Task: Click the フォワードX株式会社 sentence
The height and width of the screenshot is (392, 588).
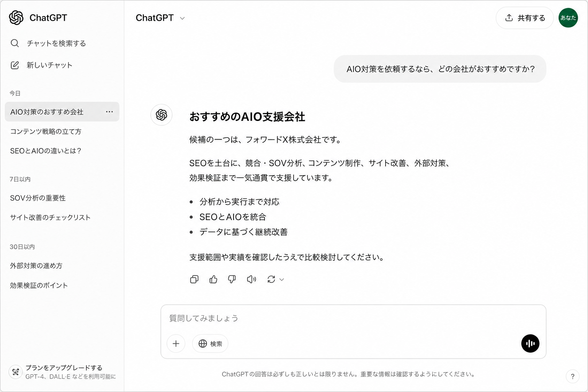Action: click(x=265, y=140)
